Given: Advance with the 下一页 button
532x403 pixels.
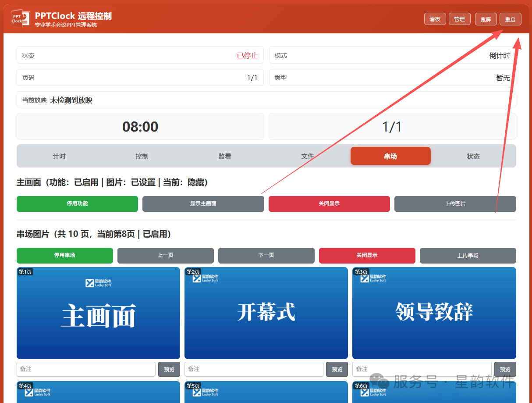Looking at the screenshot, I should (266, 256).
